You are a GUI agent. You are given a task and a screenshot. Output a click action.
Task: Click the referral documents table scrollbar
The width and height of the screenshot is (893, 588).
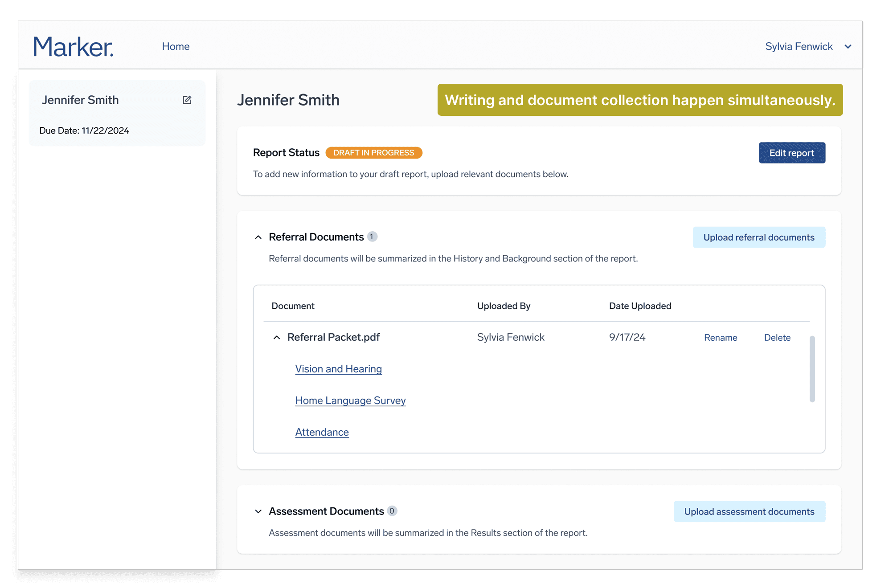click(812, 369)
